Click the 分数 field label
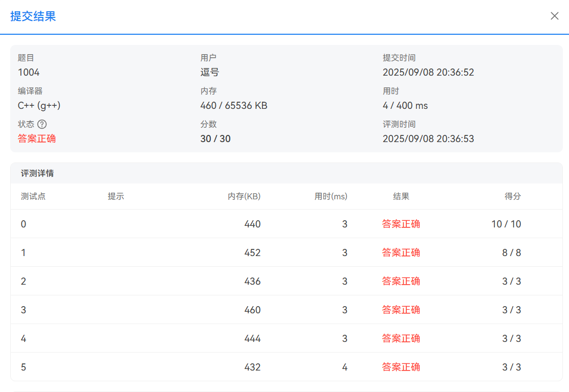Image resolution: width=569 pixels, height=392 pixels. coord(208,124)
